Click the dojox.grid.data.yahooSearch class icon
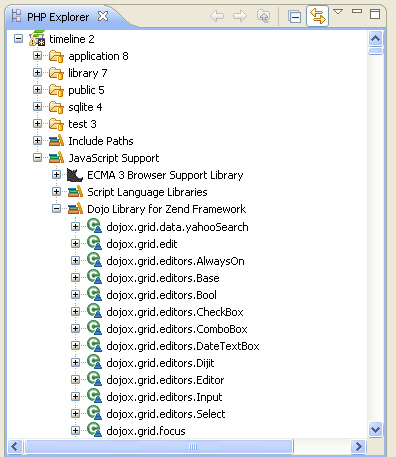This screenshot has height=457, width=396. point(94,226)
